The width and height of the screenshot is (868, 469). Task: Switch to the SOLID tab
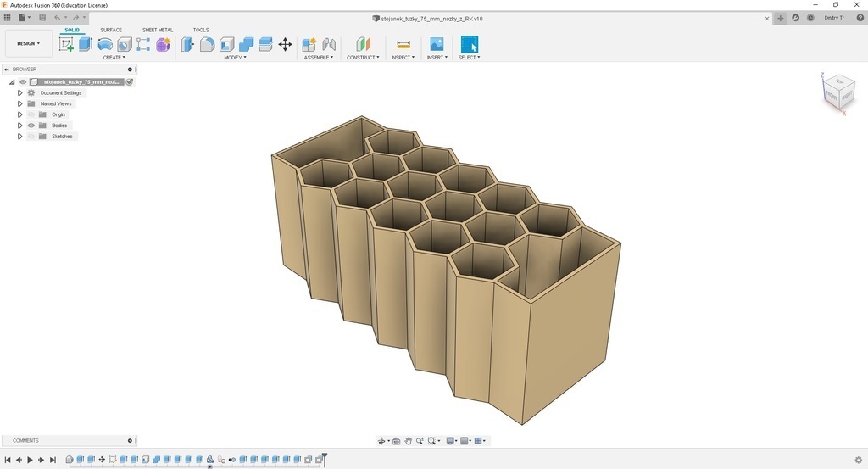click(x=72, y=30)
